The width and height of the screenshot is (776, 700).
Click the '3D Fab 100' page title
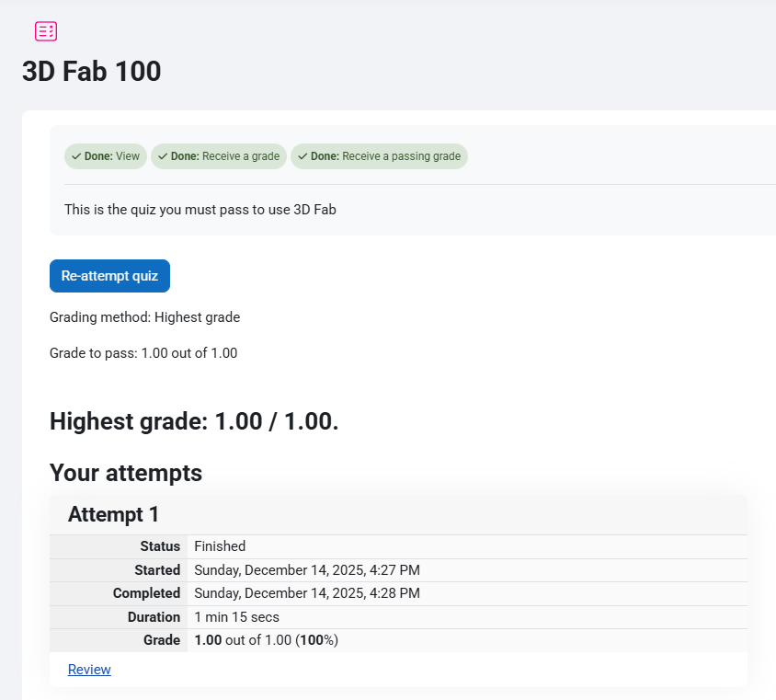pos(92,71)
